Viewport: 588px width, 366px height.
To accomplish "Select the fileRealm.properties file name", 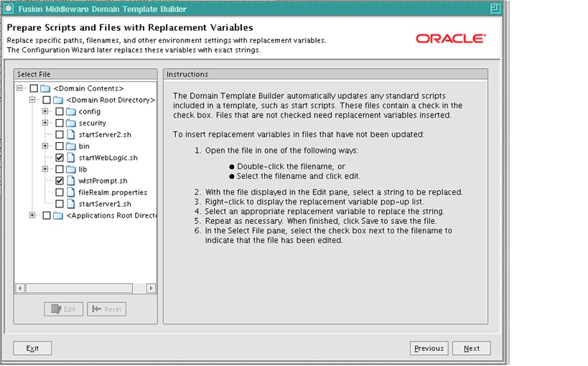I will (113, 192).
